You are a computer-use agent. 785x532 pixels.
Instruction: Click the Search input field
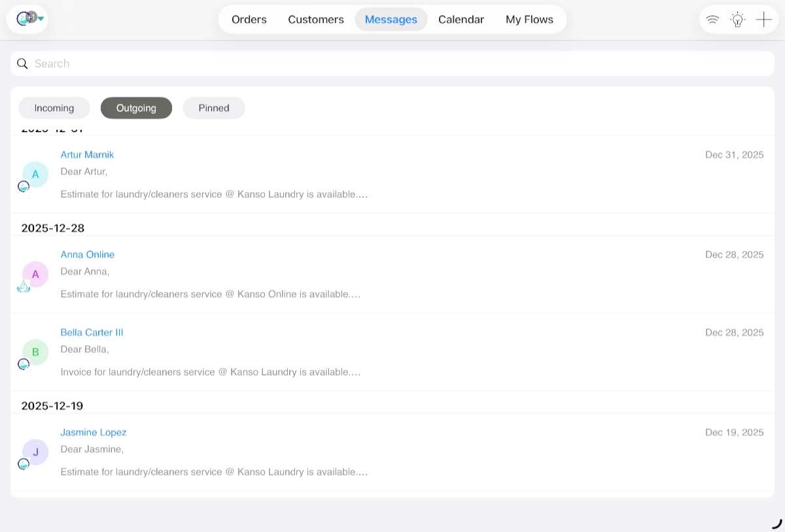(196, 63)
